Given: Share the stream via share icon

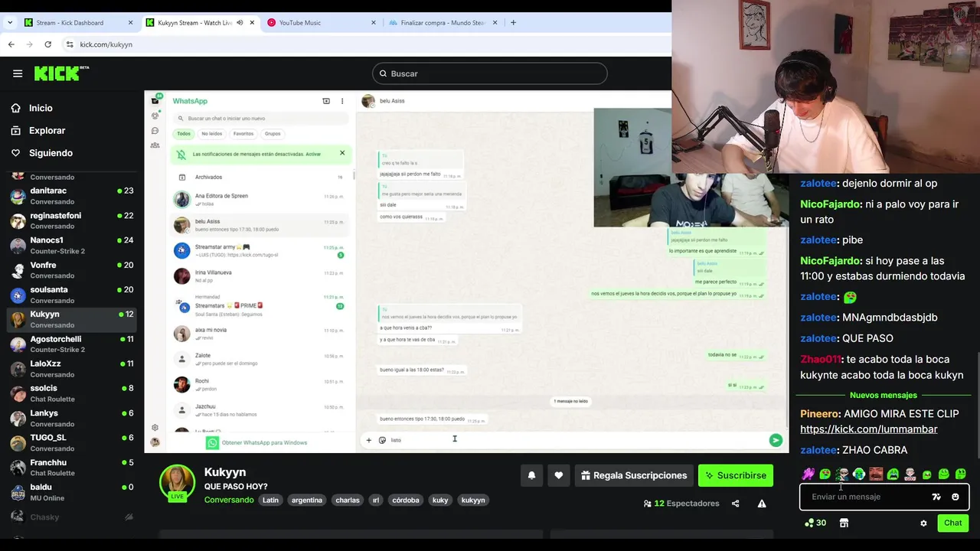Looking at the screenshot, I should 736,504.
